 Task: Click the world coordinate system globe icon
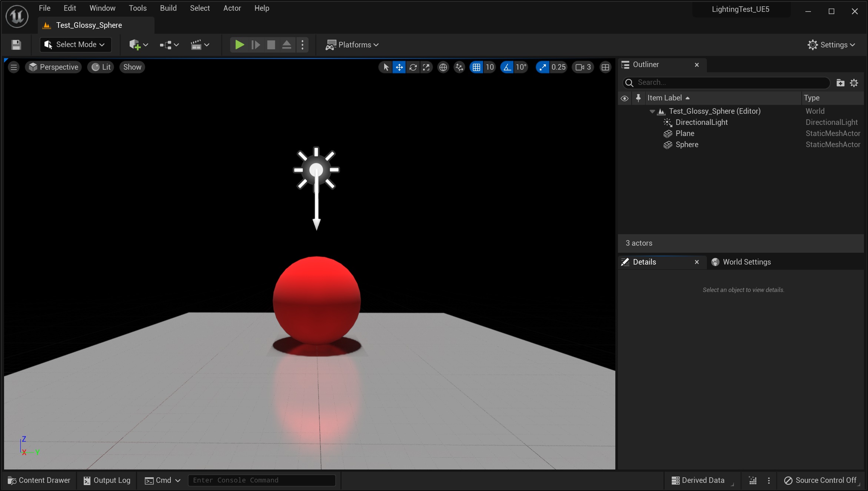pyautogui.click(x=443, y=67)
